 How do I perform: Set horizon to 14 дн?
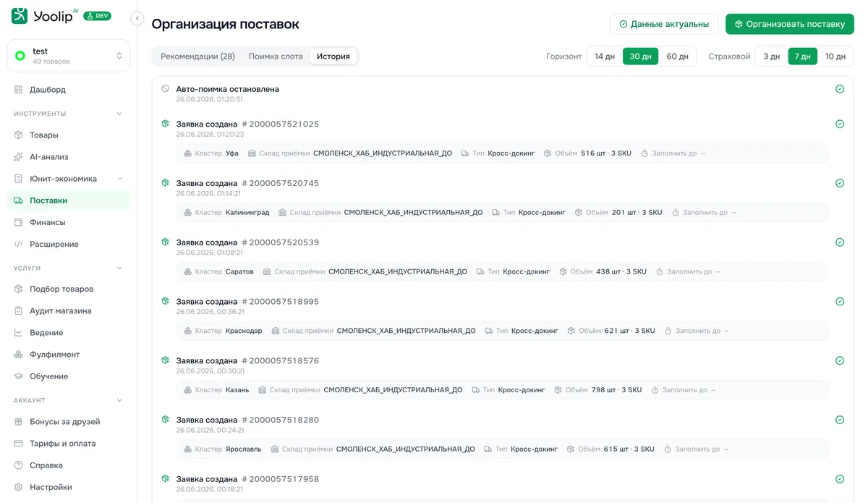(x=605, y=56)
